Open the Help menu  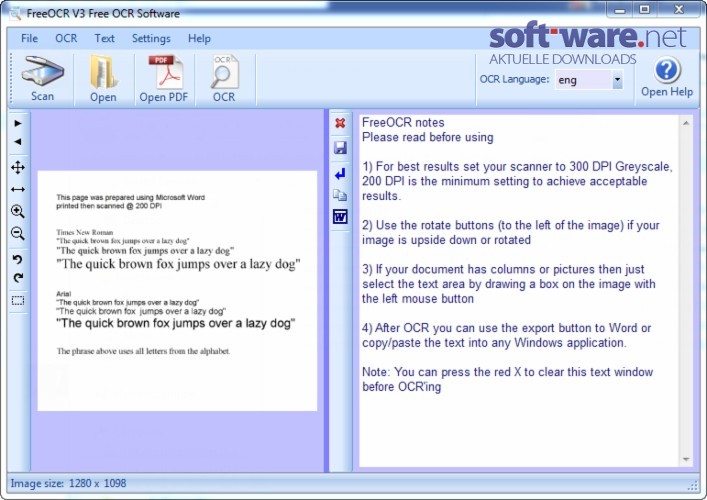pos(199,39)
